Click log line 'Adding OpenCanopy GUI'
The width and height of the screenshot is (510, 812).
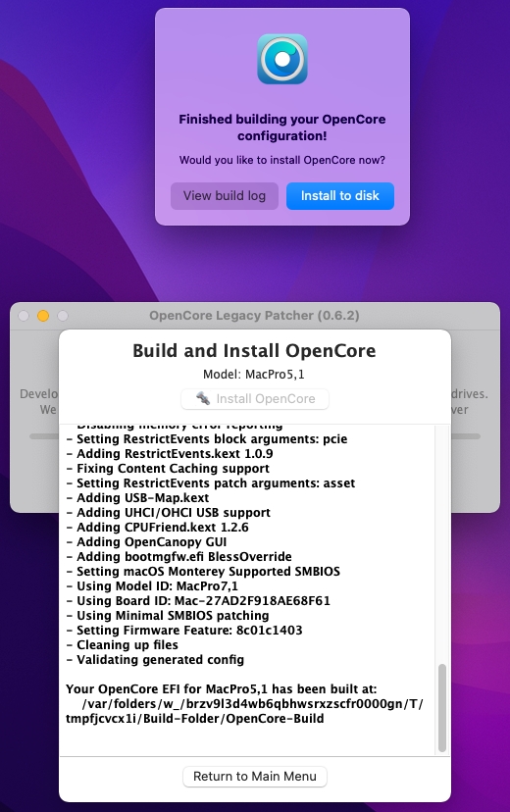pyautogui.click(x=146, y=542)
